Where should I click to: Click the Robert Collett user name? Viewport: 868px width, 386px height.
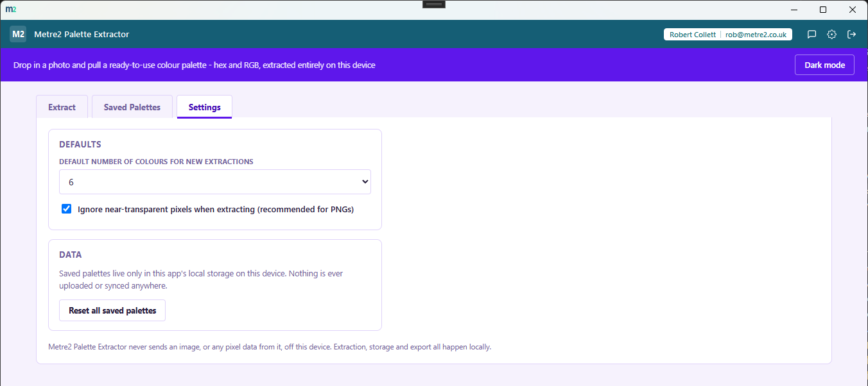click(693, 35)
